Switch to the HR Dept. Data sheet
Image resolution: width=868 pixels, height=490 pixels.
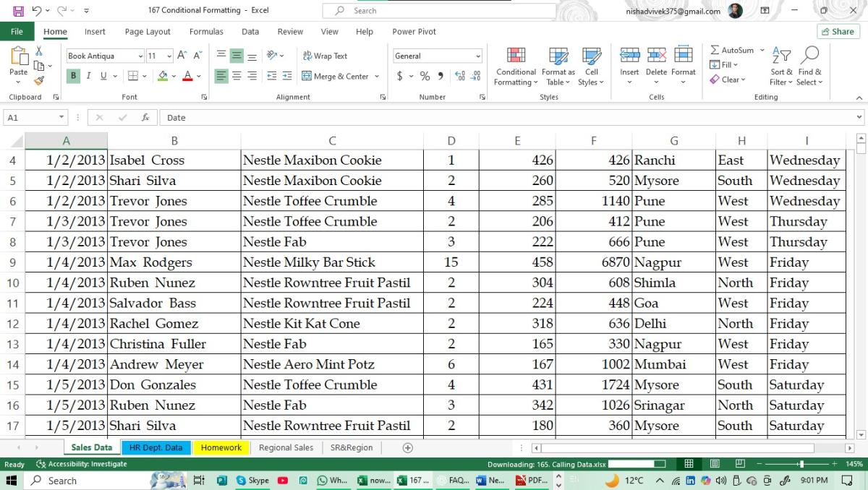(x=156, y=447)
